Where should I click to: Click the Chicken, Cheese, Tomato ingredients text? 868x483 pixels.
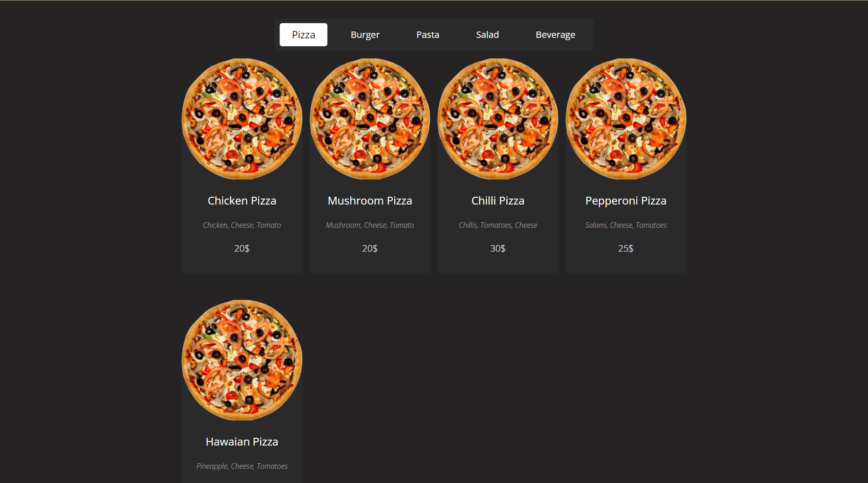coord(241,225)
